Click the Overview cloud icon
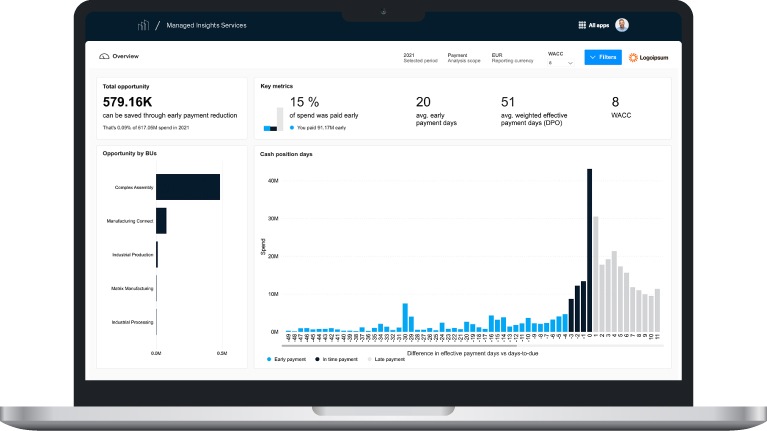 [104, 57]
